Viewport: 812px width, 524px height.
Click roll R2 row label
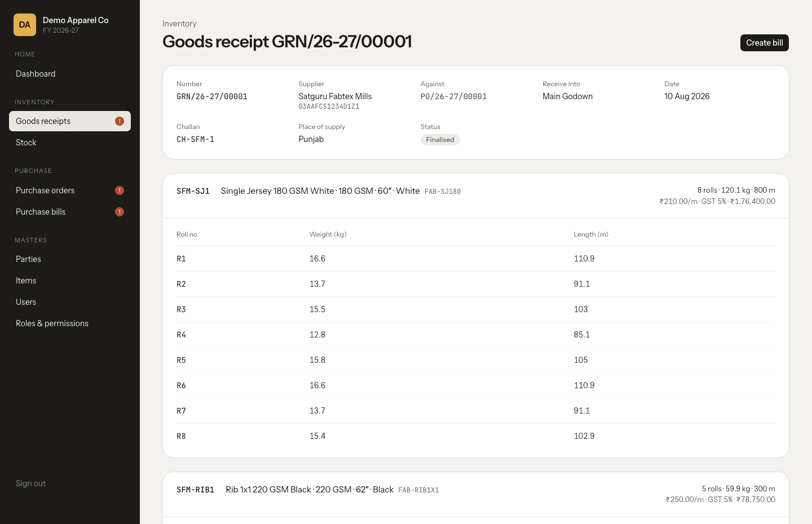coord(181,284)
